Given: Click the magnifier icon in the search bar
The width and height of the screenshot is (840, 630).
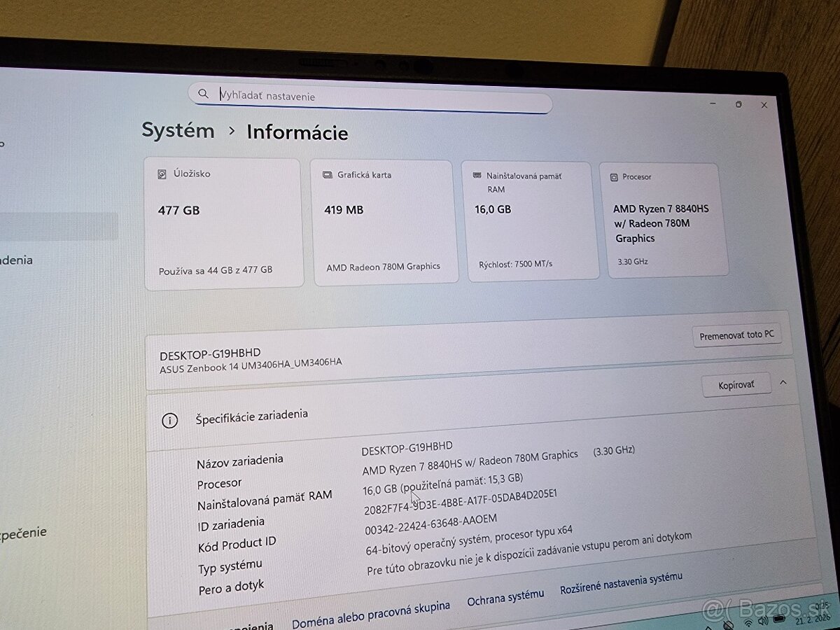Looking at the screenshot, I should tap(204, 93).
